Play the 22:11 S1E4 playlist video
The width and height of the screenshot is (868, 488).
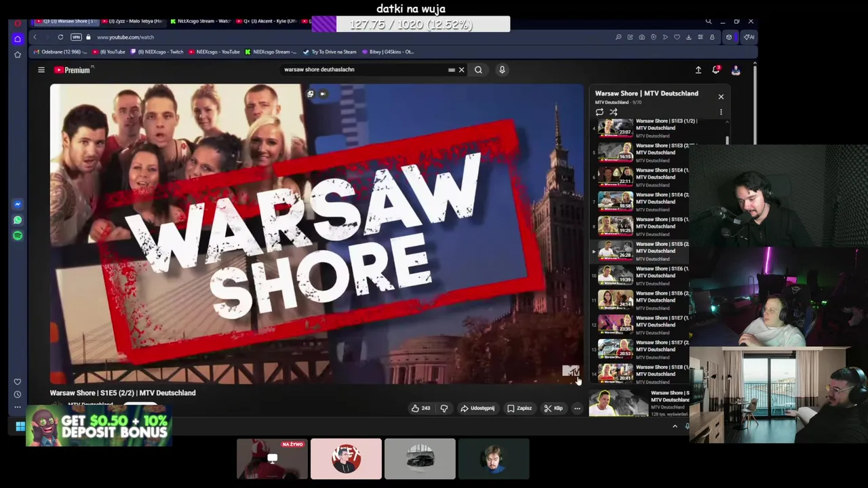coord(641,177)
